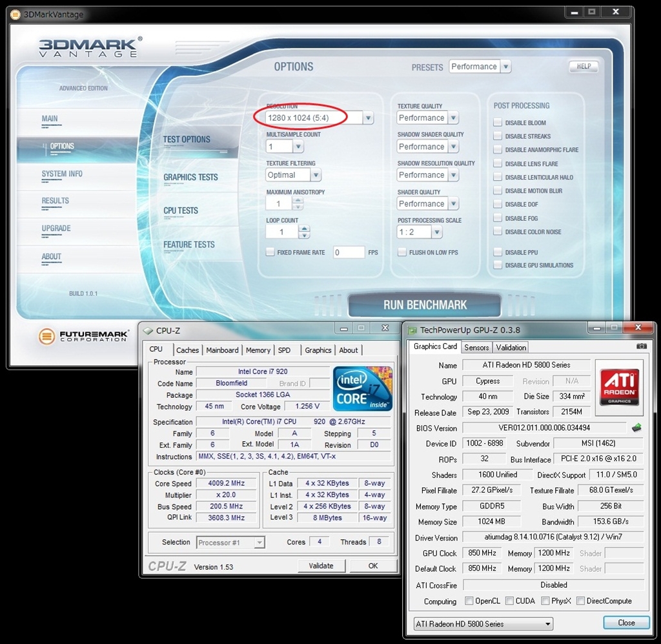
Task: Open the Resolution dropdown
Action: coord(368,118)
